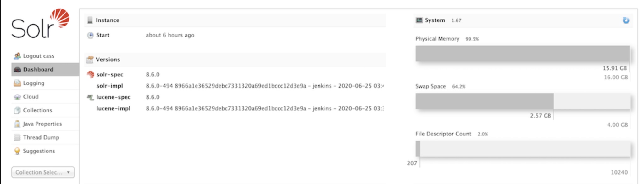Viewport: 644px width, 184px height.
Task: Go to the Thread Dump page
Action: tap(41, 137)
